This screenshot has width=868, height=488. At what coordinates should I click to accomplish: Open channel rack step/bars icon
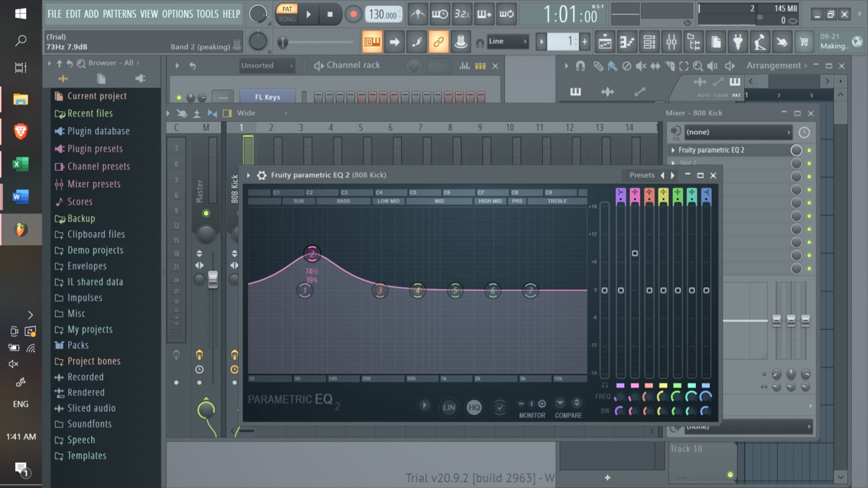(x=480, y=66)
